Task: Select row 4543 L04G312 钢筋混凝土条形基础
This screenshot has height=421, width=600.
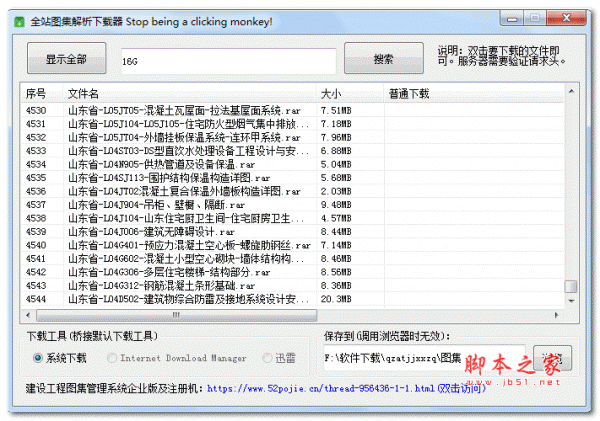Action: click(293, 286)
